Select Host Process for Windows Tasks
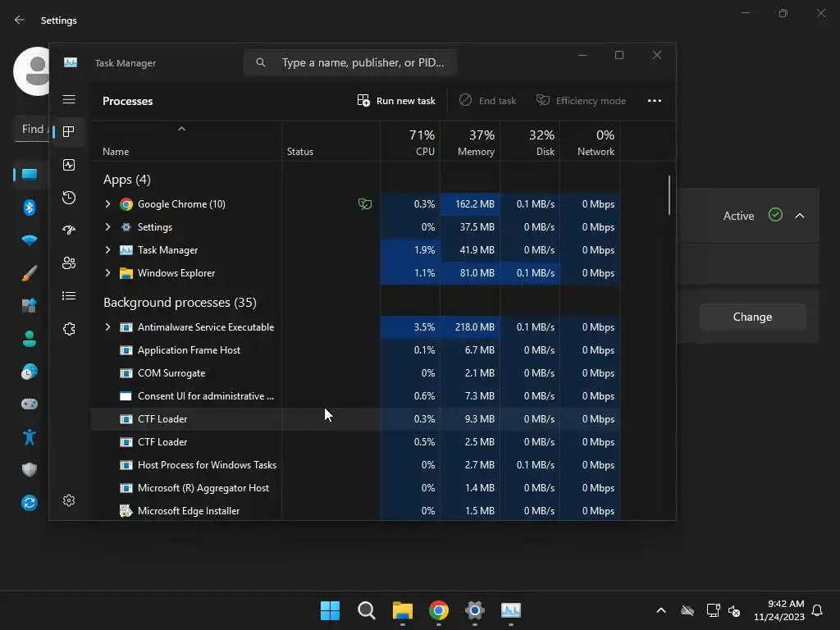The height and width of the screenshot is (630, 840). (355, 466)
